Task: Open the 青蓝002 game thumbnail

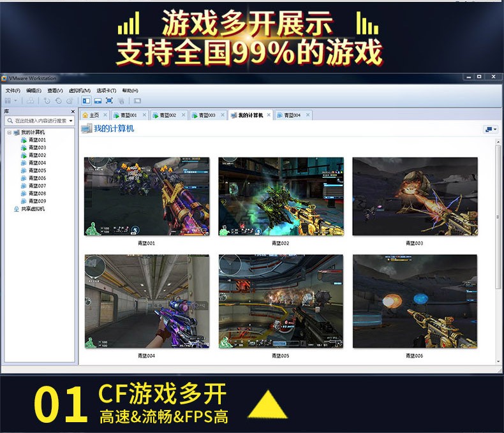Action: 281,196
